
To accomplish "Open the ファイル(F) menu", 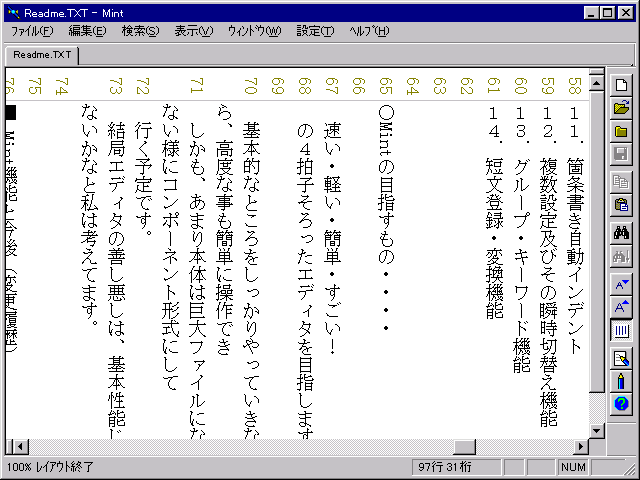I will pos(32,31).
